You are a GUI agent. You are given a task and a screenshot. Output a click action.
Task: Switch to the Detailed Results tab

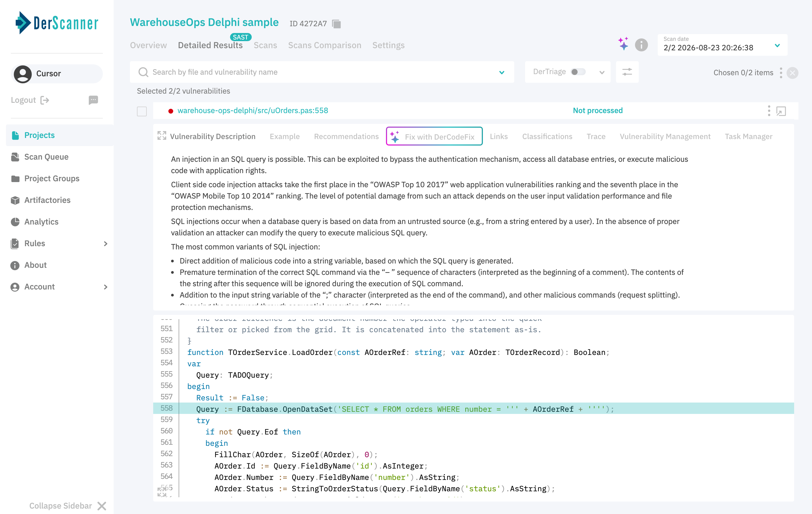click(x=210, y=45)
